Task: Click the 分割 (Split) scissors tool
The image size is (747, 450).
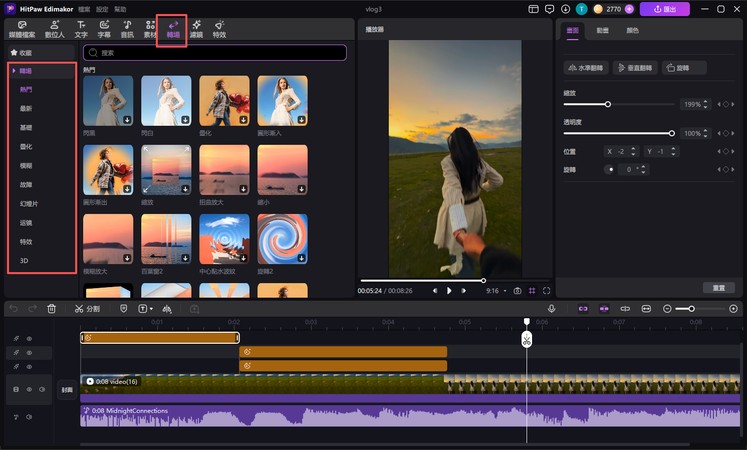Action: [87, 309]
